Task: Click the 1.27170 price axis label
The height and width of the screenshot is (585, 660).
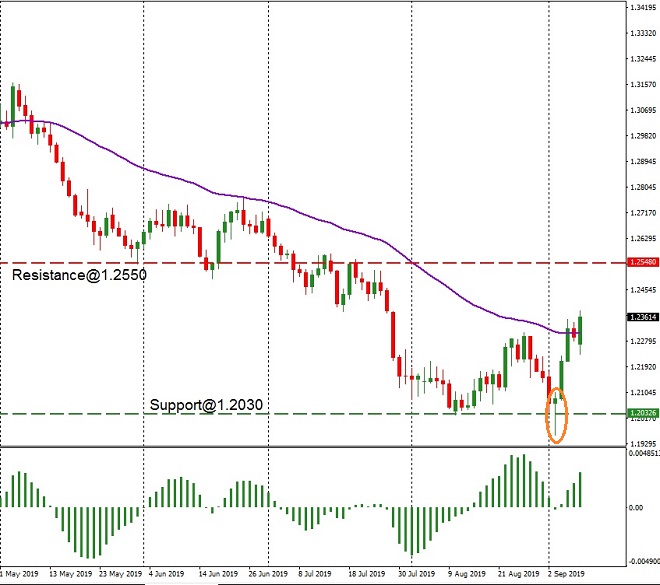Action: pyautogui.click(x=643, y=213)
